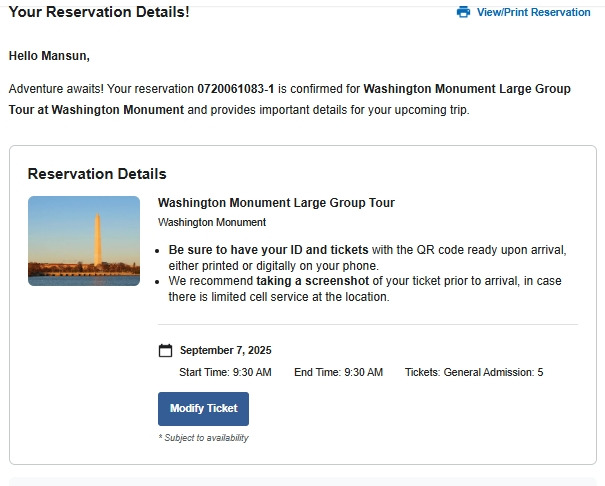This screenshot has height=486, width=605.
Task: Click the 'Start Time: 9:30 AM' text
Action: [225, 372]
